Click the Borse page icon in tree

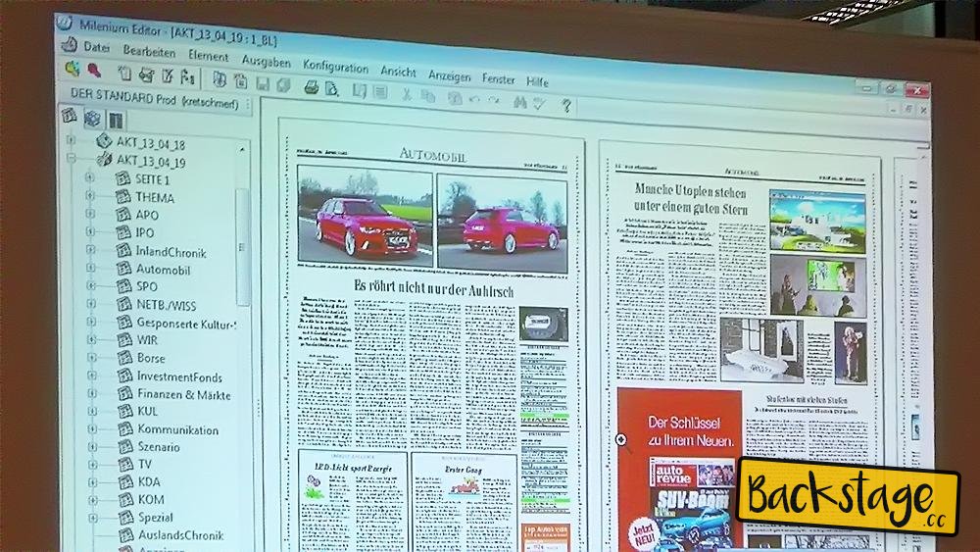(x=125, y=358)
